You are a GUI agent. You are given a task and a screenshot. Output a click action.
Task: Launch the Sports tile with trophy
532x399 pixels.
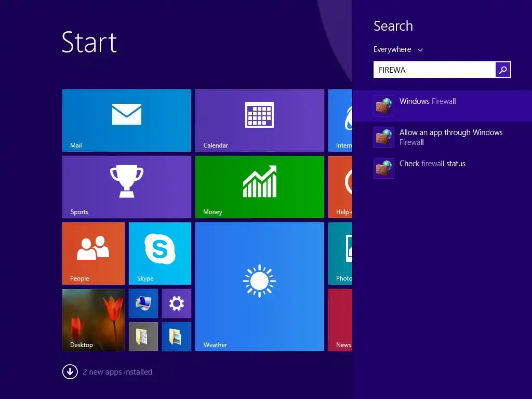(x=127, y=187)
